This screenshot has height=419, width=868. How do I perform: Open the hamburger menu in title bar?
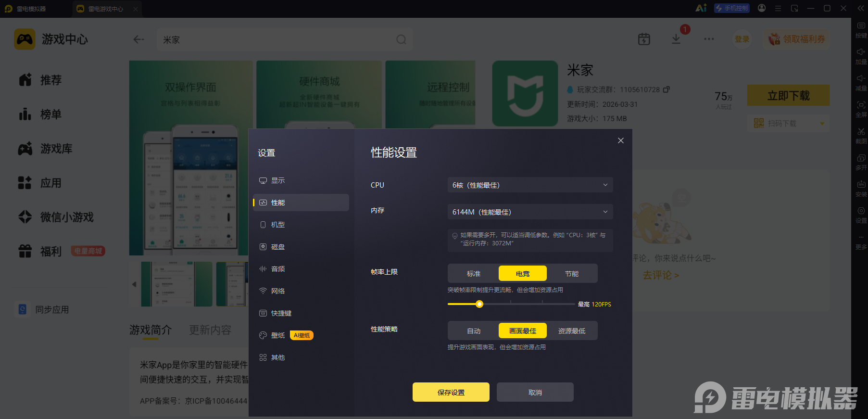click(778, 8)
